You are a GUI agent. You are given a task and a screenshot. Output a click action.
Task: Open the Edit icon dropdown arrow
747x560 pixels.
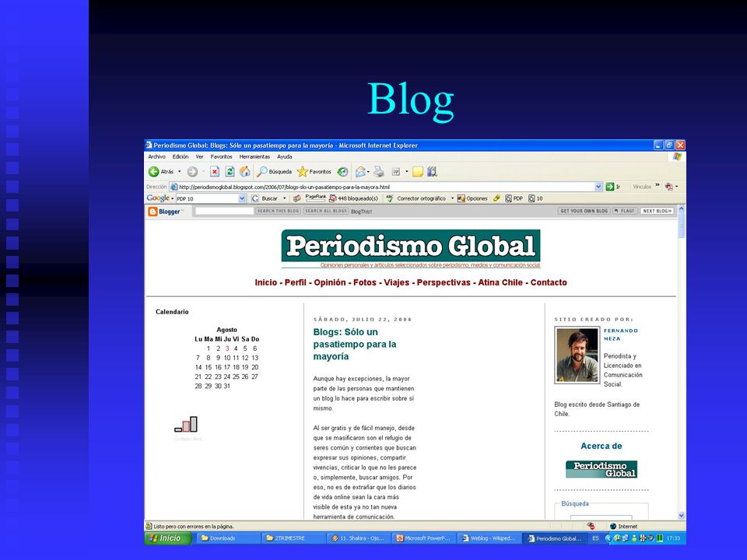point(406,171)
